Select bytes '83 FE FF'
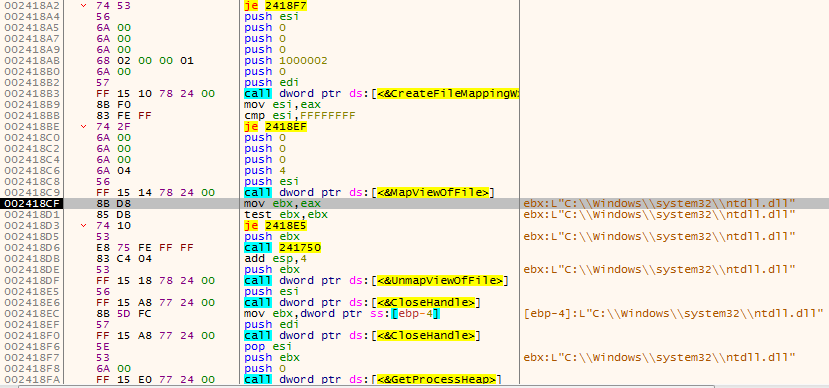This screenshot has height=388, width=829. click(x=124, y=115)
